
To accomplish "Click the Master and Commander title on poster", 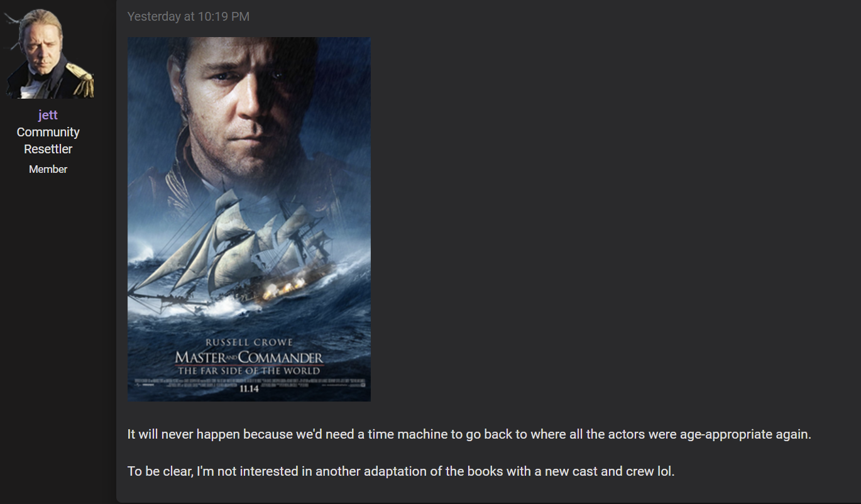I will click(x=249, y=358).
